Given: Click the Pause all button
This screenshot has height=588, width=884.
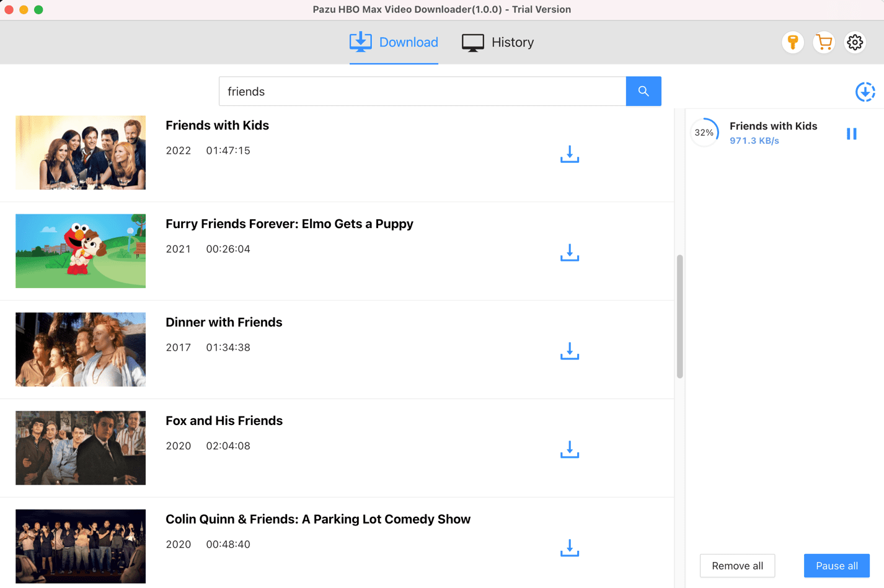Looking at the screenshot, I should click(837, 566).
